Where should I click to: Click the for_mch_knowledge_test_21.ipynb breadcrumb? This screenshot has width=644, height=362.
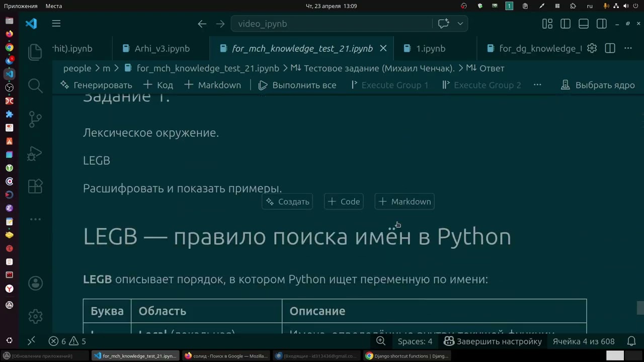(x=208, y=68)
